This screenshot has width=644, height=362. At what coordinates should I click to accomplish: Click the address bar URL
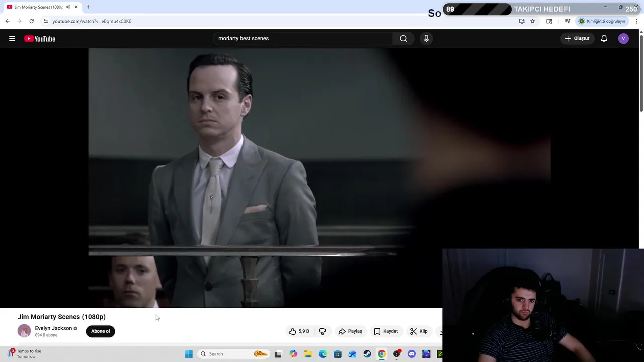point(92,21)
